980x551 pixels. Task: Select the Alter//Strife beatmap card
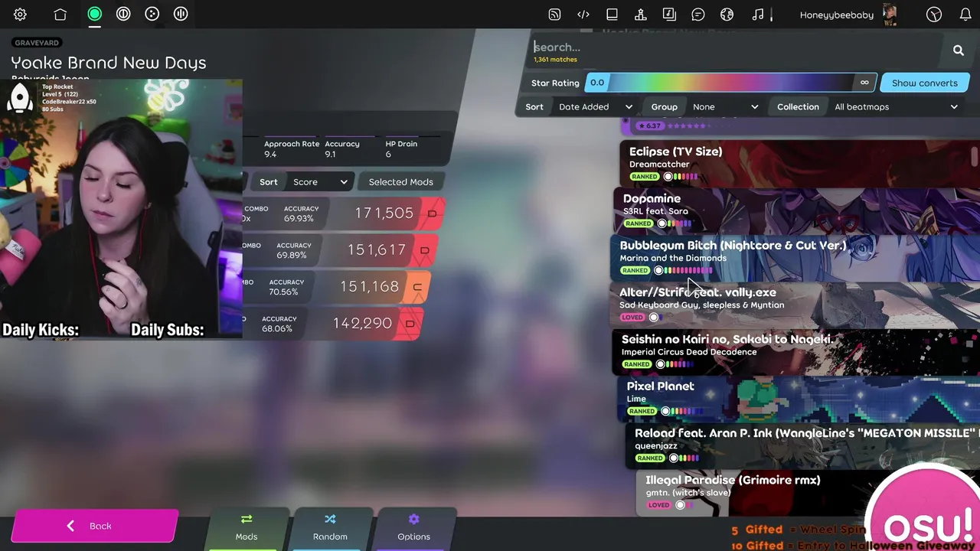click(795, 304)
